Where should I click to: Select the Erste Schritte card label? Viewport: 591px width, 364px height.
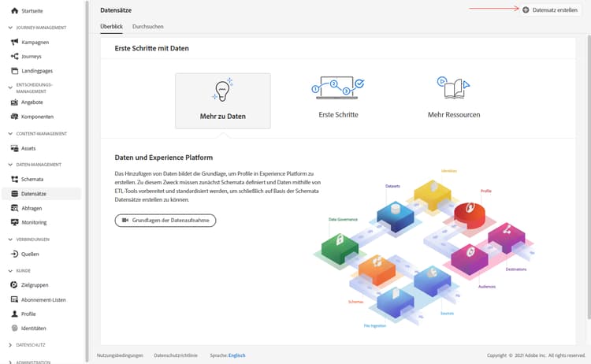point(339,114)
